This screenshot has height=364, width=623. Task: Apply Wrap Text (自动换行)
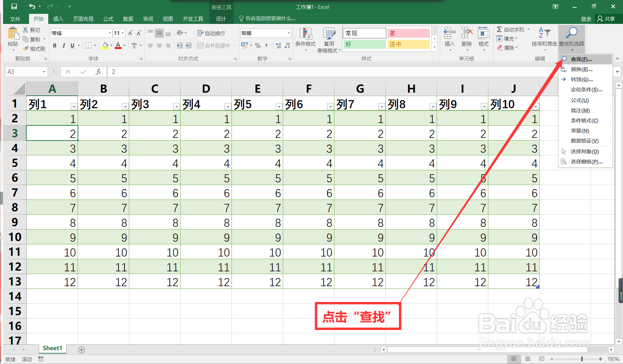[211, 33]
